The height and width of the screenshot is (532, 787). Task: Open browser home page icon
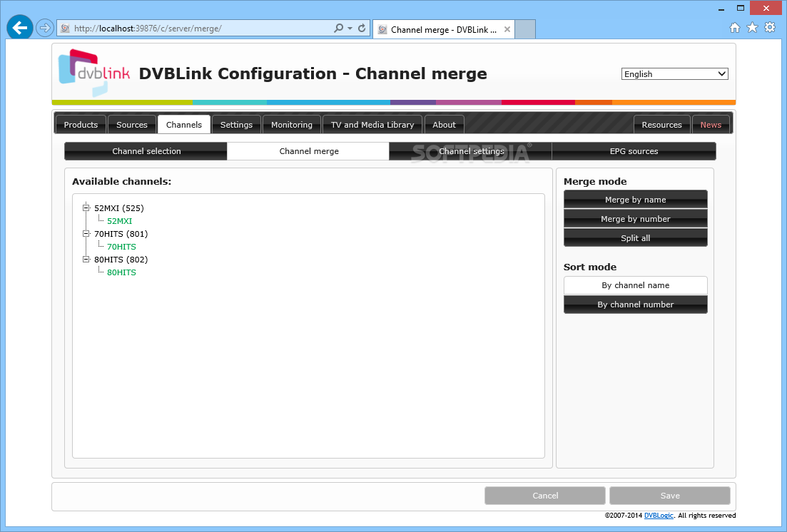point(735,28)
